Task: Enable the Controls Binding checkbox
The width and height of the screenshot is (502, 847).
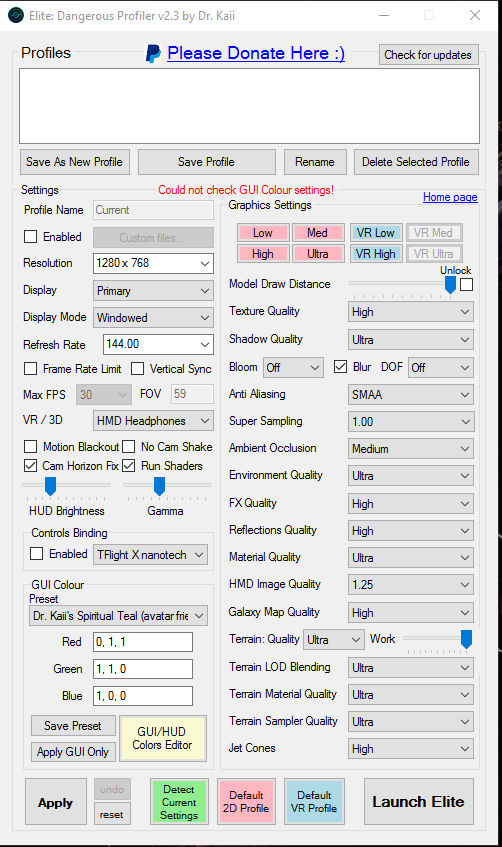Action: point(37,553)
